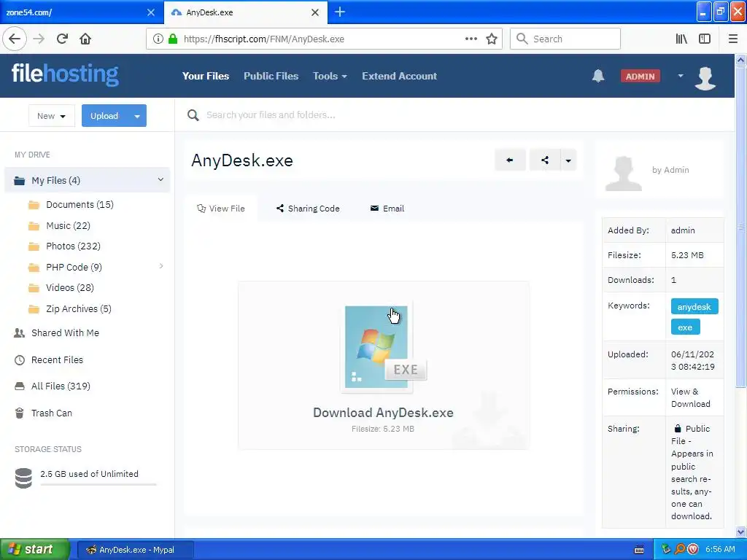Click the Download AnyDesk.exe link
Screen dimensions: 747x560
tap(383, 413)
